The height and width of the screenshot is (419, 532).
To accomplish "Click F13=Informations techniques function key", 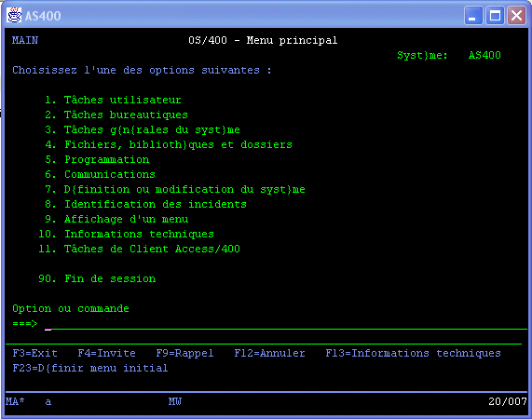I will click(x=413, y=353).
